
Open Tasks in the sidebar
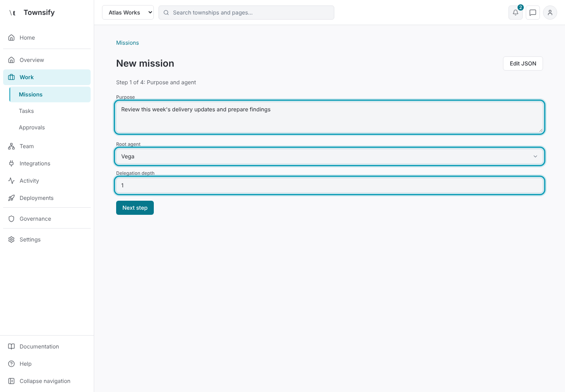(x=50, y=111)
